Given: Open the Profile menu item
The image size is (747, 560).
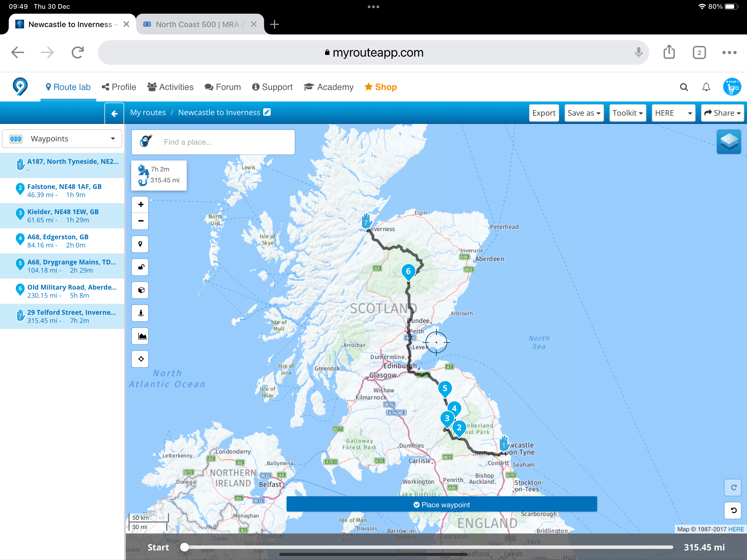Looking at the screenshot, I should click(119, 87).
